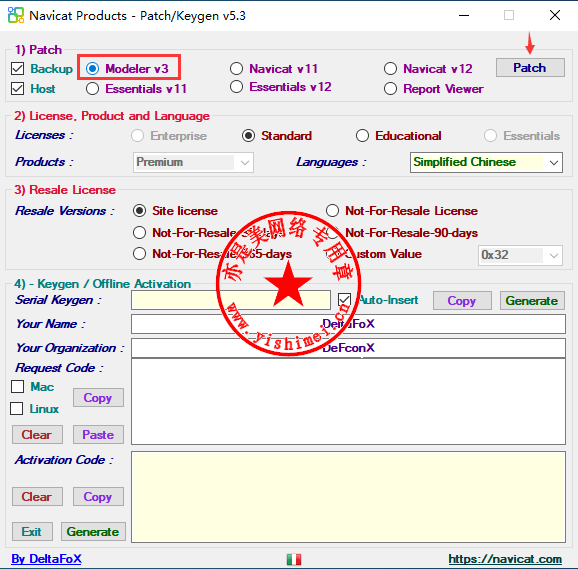Clear the Activation Code

(x=37, y=497)
